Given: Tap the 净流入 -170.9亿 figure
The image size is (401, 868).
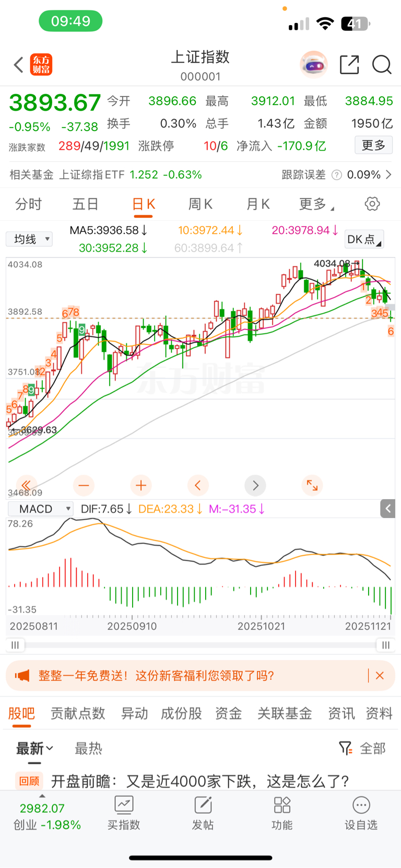Looking at the screenshot, I should pos(281,146).
